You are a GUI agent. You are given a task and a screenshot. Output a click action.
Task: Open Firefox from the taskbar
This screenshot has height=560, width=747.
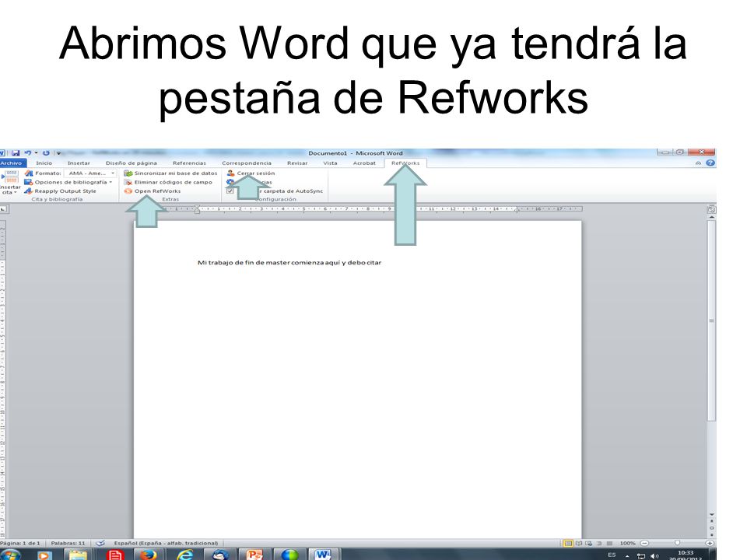pos(148,555)
